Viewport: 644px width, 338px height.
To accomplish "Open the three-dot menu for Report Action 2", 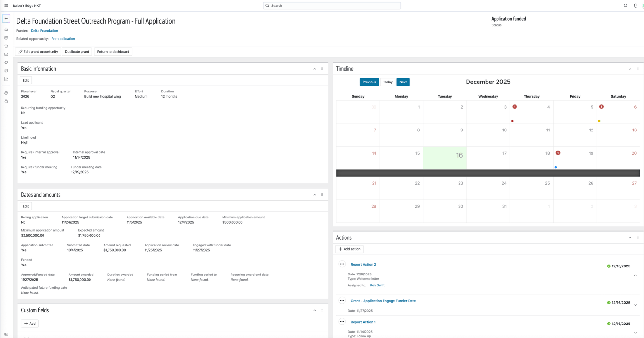I will pos(342,264).
